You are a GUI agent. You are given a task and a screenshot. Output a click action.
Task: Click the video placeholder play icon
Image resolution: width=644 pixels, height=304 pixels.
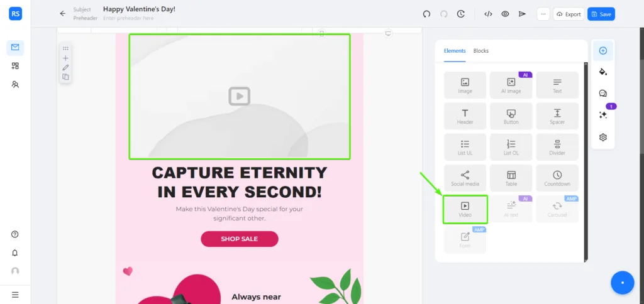coord(240,96)
